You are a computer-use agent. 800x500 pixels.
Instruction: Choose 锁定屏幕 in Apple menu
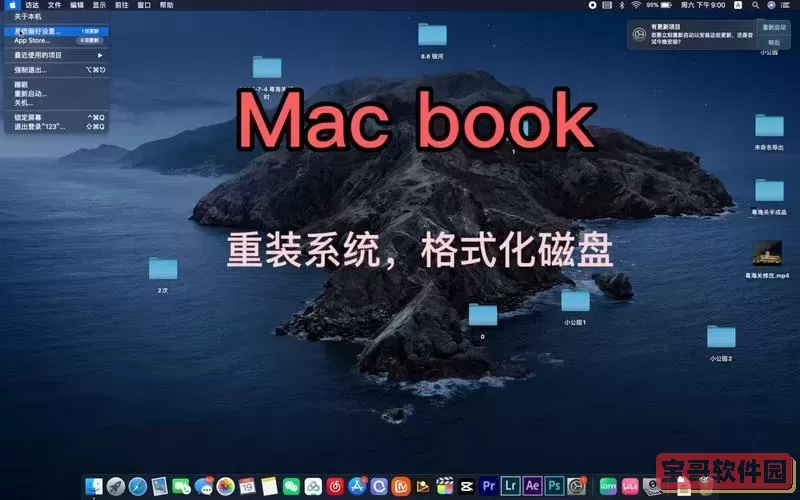click(56, 117)
